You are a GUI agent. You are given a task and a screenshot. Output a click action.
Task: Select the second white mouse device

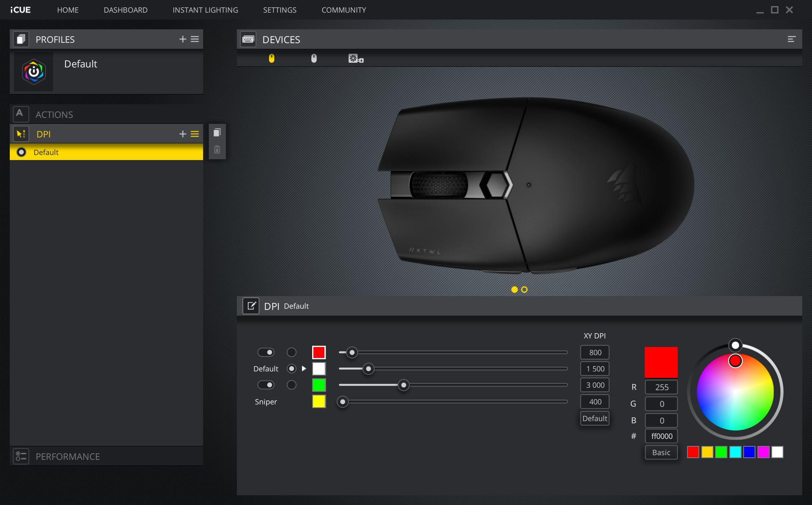coord(314,59)
